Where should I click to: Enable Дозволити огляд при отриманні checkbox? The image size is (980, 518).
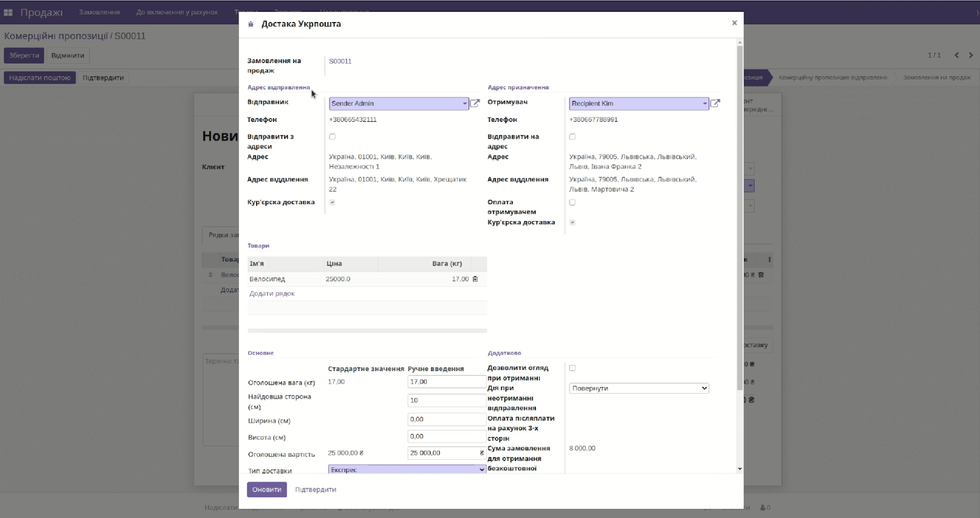[573, 369]
